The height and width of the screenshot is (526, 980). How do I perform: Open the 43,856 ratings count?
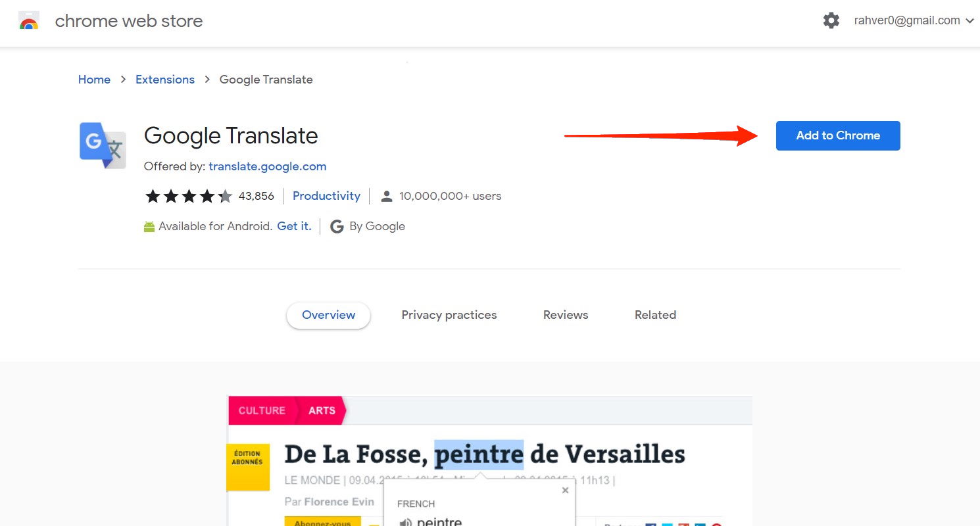(x=256, y=196)
